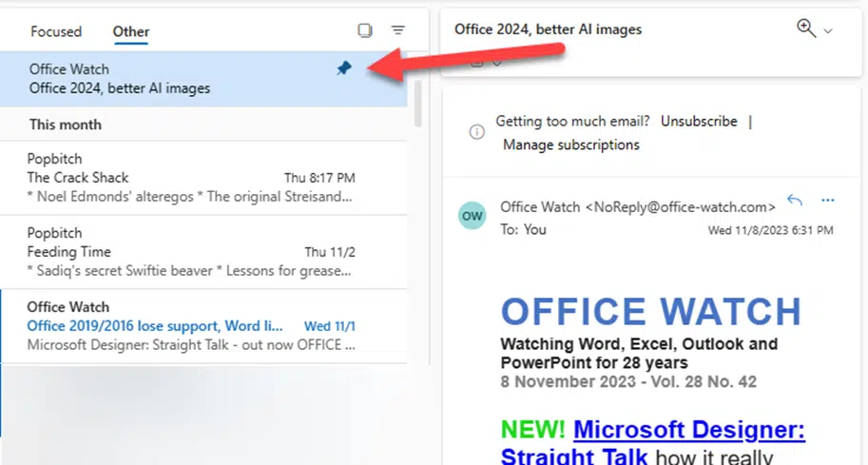Image resolution: width=868 pixels, height=465 pixels.
Task: Click Thu 8:17 PM time on Crack Shack
Action: pyautogui.click(x=320, y=178)
